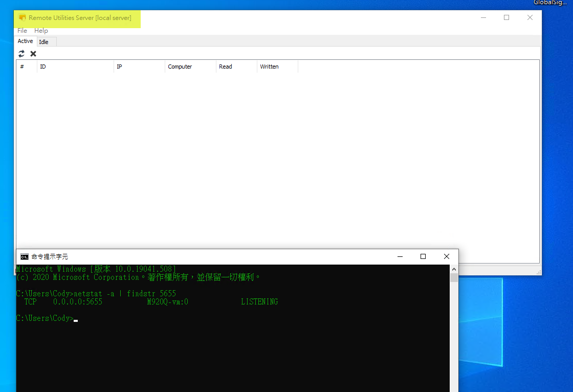Switch to the Idle tab

coord(44,42)
